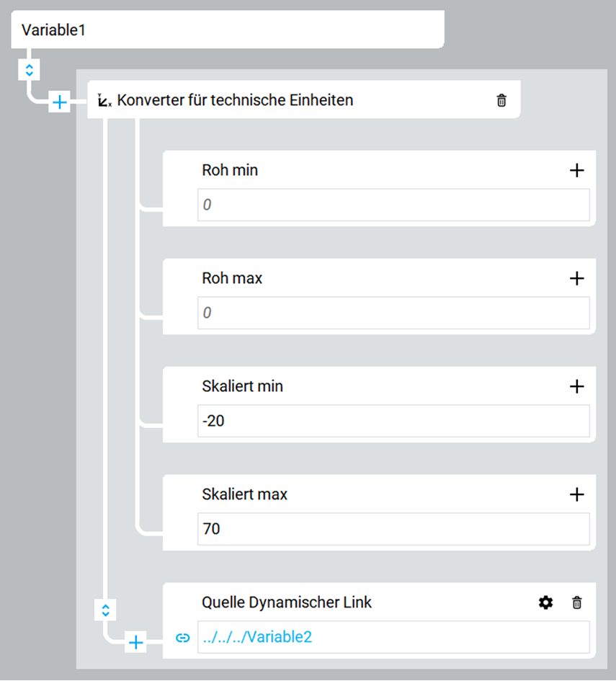Add a new element under Variable1

60,102
